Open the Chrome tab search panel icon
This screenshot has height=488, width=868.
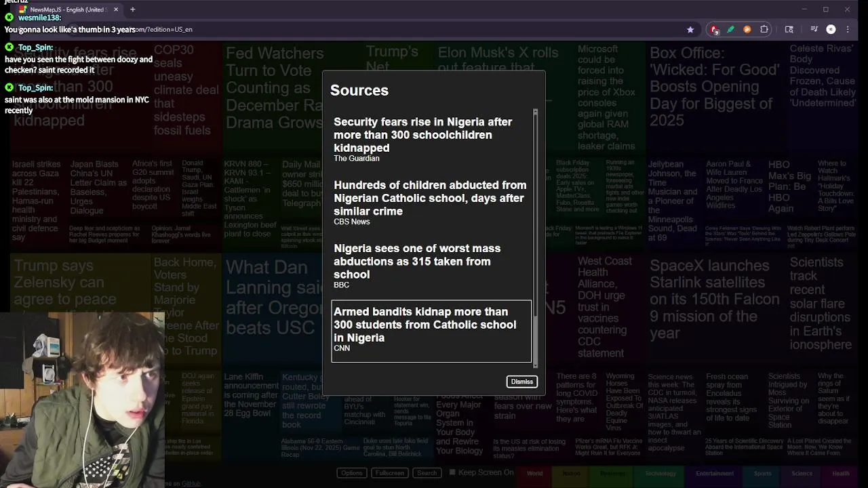[x=789, y=29]
